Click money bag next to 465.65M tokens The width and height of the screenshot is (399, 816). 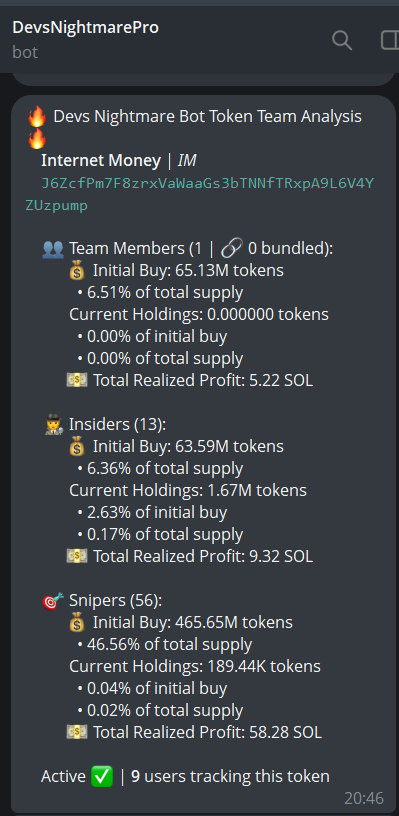[x=77, y=622]
